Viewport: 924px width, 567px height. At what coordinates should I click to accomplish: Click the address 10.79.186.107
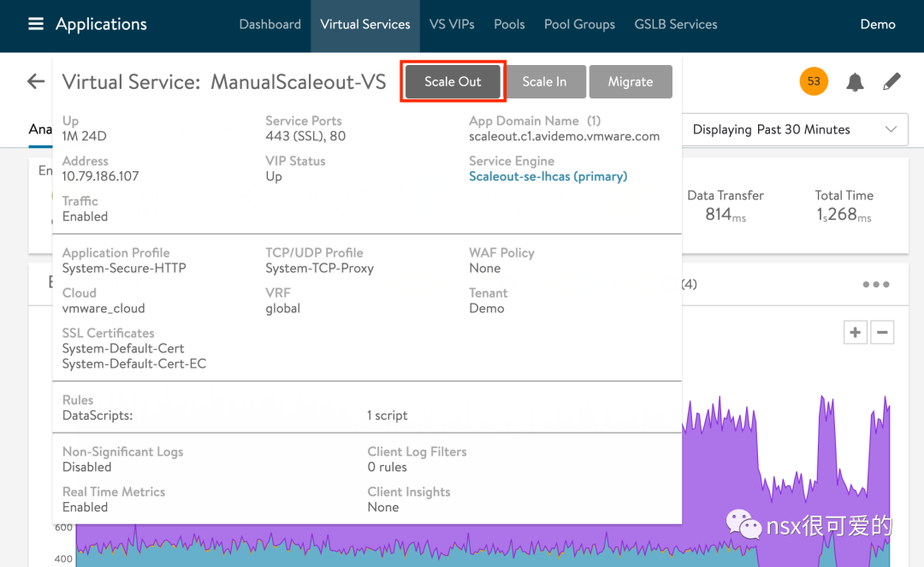pos(101,176)
